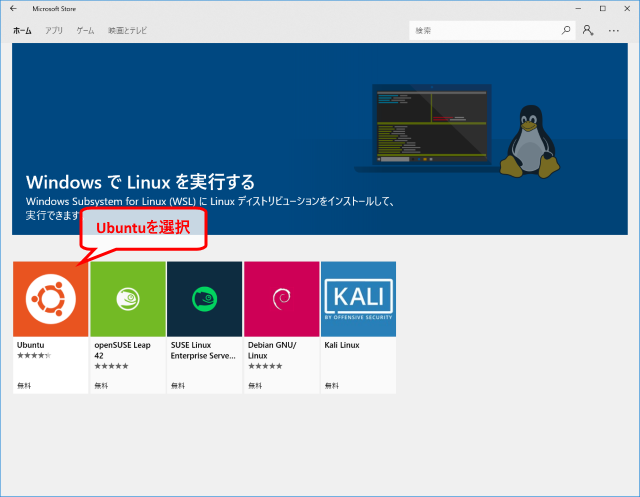Select the Debian GNU/Linux swirl tile
640x497 pixels.
coord(282,299)
